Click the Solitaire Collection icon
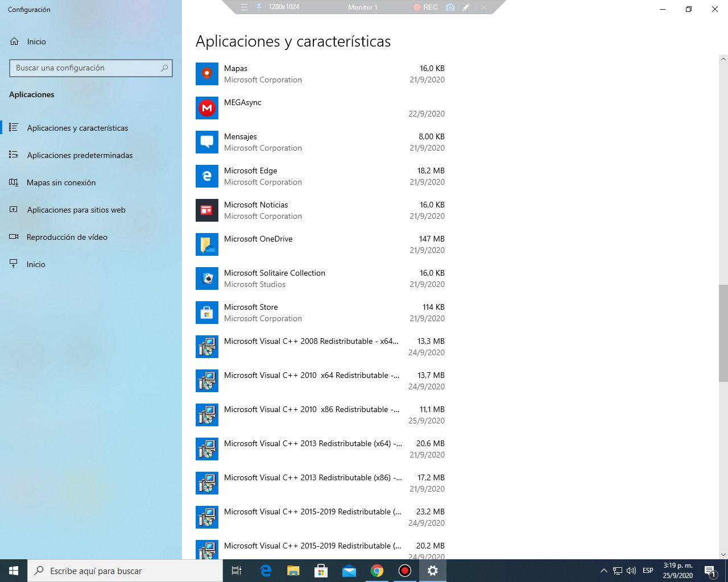This screenshot has height=582, width=728. click(x=207, y=278)
